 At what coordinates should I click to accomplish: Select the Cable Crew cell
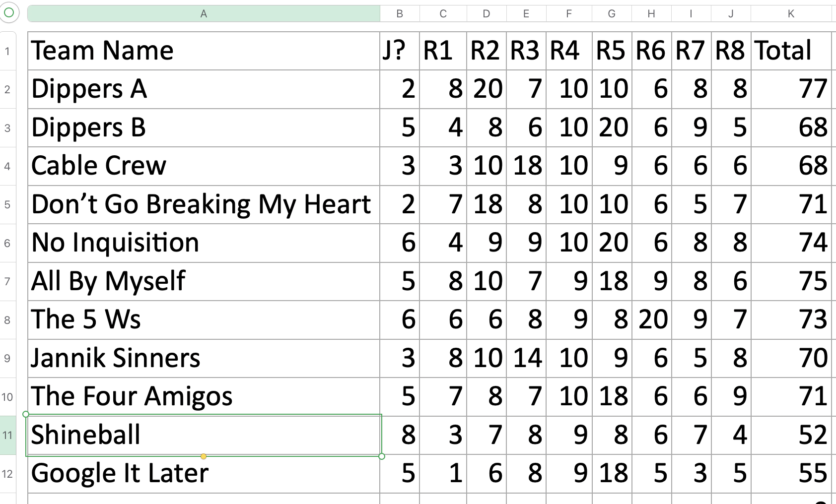[x=204, y=166]
